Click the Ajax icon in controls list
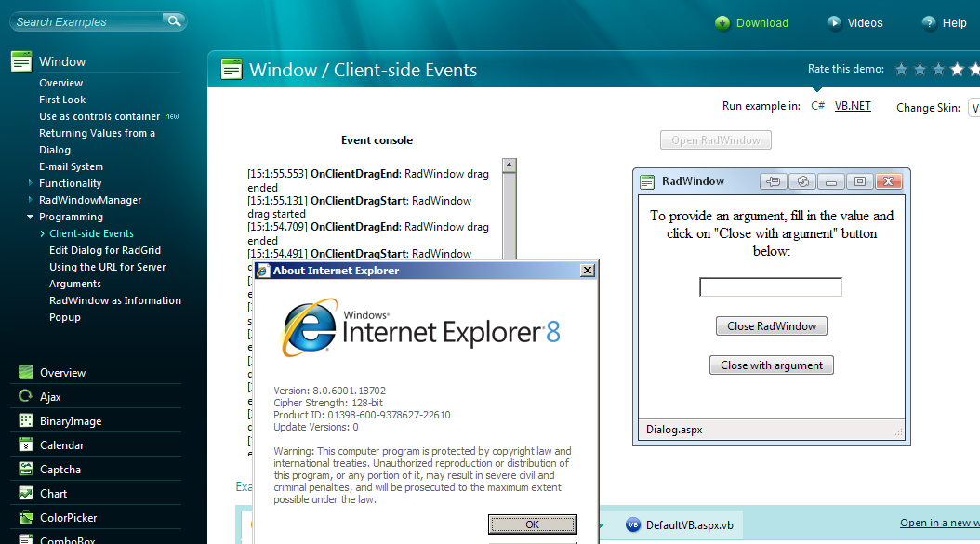980x544 pixels. (x=26, y=396)
